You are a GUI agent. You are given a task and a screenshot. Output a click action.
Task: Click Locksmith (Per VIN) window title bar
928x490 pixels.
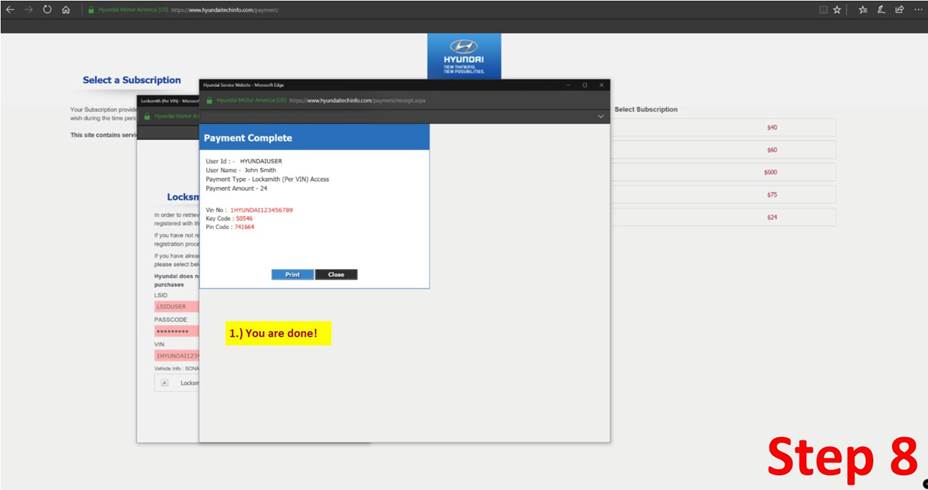pyautogui.click(x=167, y=101)
